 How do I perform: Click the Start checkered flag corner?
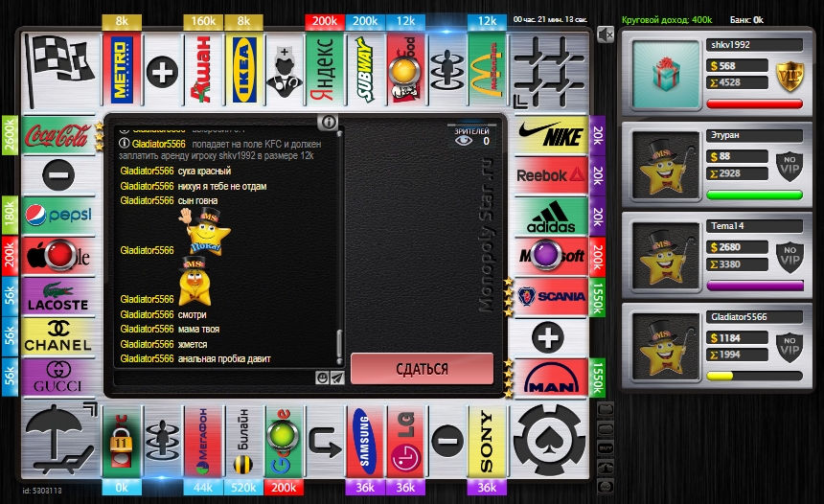point(57,70)
